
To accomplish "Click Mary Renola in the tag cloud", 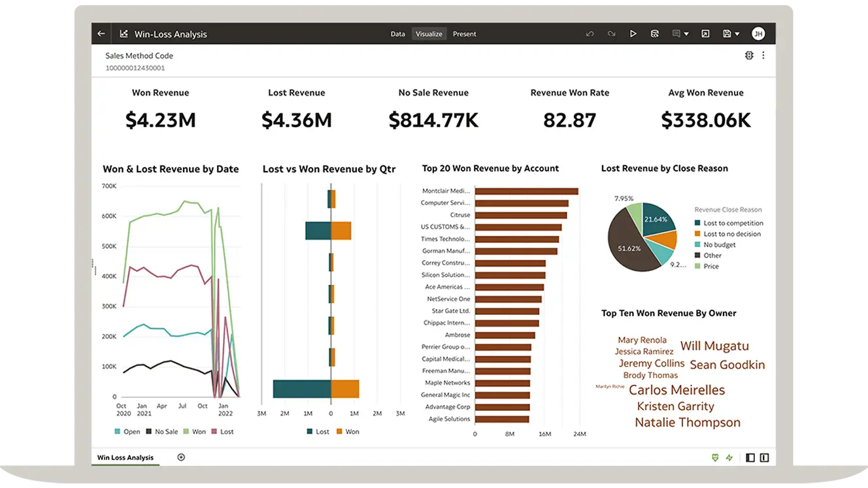I will [x=643, y=340].
